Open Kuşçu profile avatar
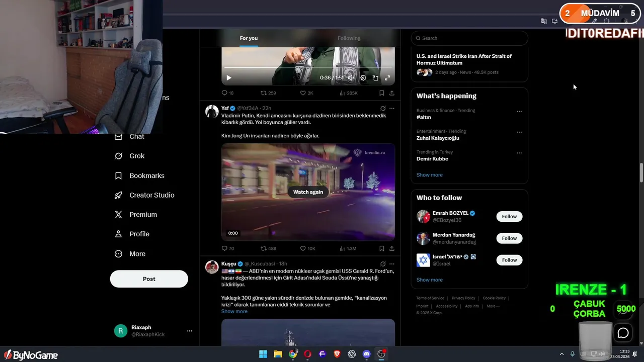Image resolution: width=644 pixels, height=362 pixels. (x=212, y=267)
